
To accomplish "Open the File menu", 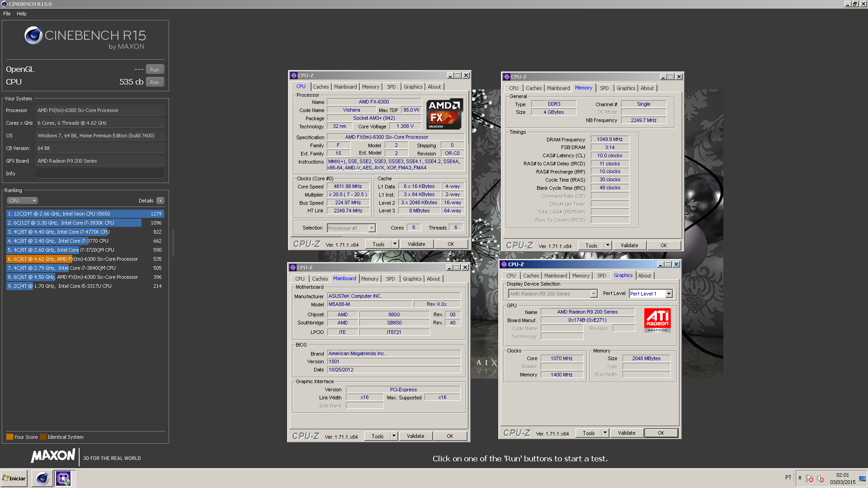I will pos(7,14).
